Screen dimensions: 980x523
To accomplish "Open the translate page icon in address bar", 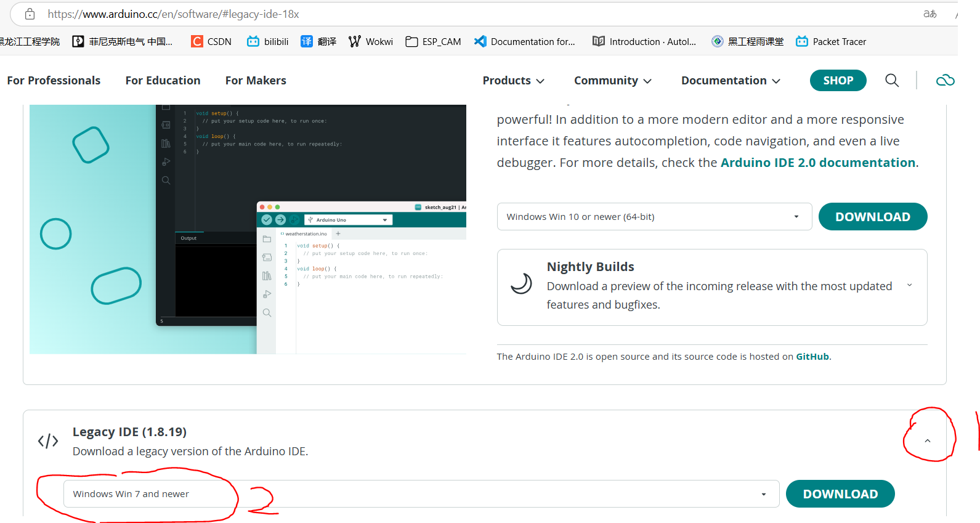I will point(930,14).
